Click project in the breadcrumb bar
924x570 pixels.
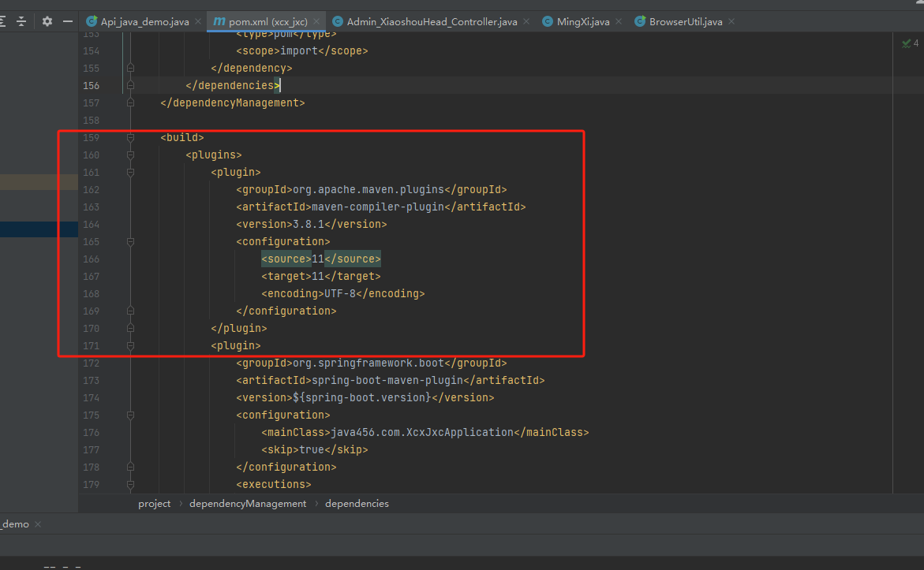click(x=154, y=504)
